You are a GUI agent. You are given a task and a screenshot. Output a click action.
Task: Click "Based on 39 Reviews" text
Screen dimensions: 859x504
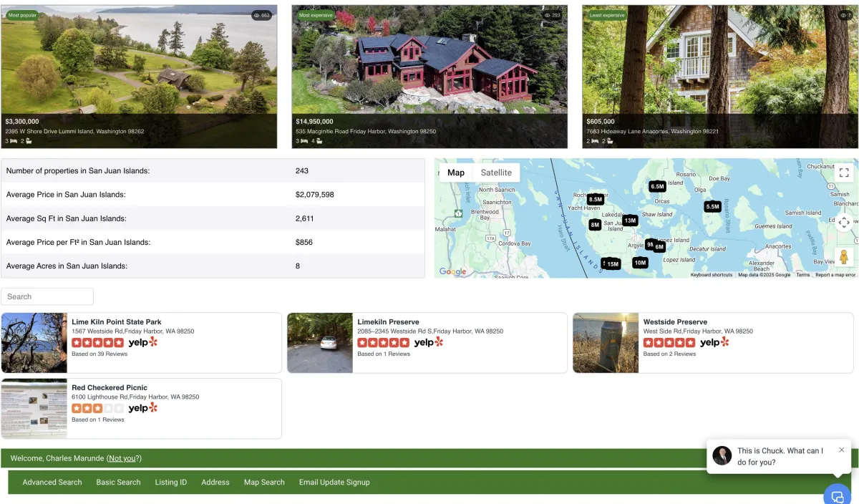[100, 354]
